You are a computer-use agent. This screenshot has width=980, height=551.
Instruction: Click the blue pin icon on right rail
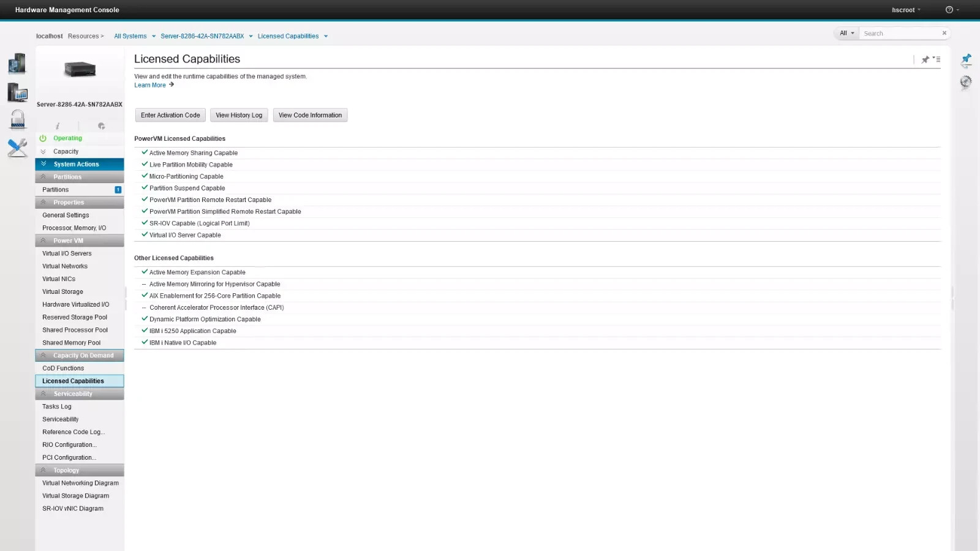(x=966, y=59)
